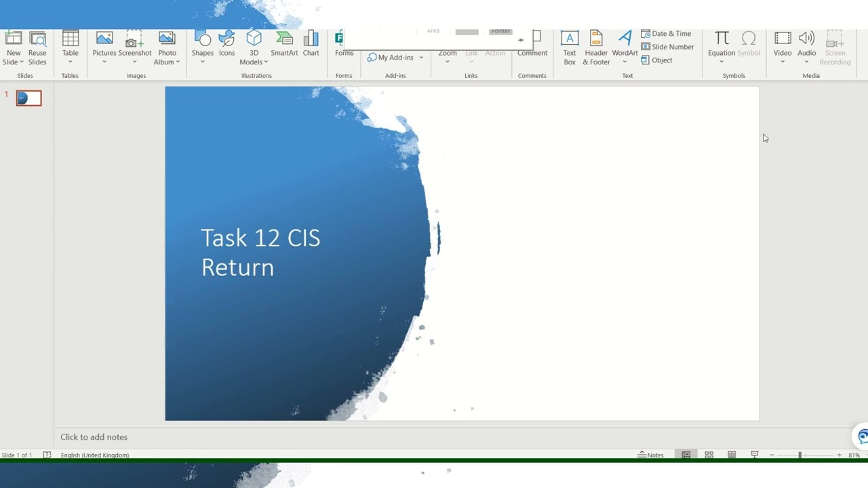
Task: Insert a Table from the ribbon
Action: [x=71, y=47]
